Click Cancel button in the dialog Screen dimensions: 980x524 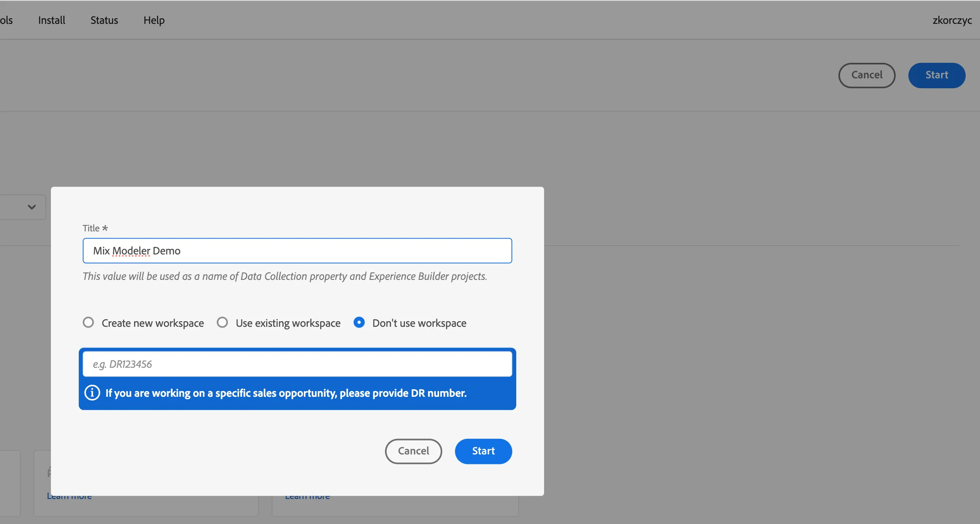tap(413, 451)
